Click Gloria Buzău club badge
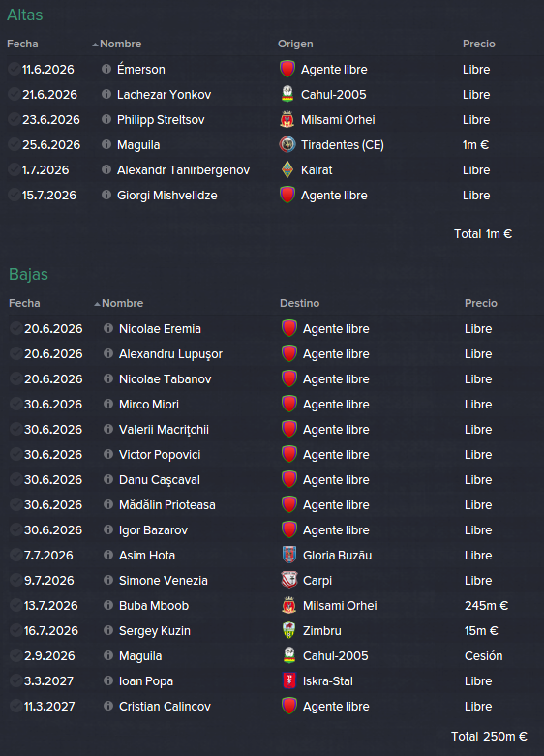Viewport: 544px width, 756px height. point(288,555)
